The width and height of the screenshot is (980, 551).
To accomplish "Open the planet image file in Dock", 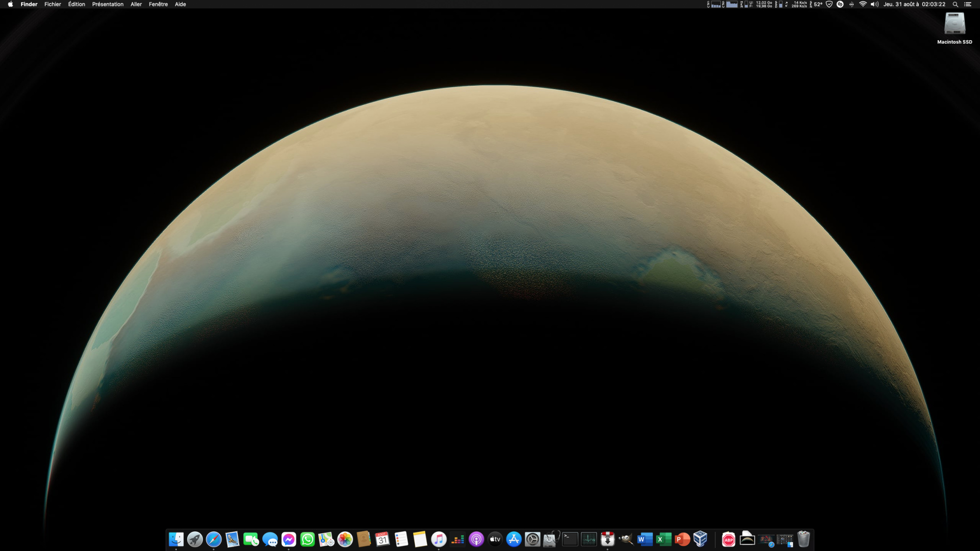I will pos(747,538).
